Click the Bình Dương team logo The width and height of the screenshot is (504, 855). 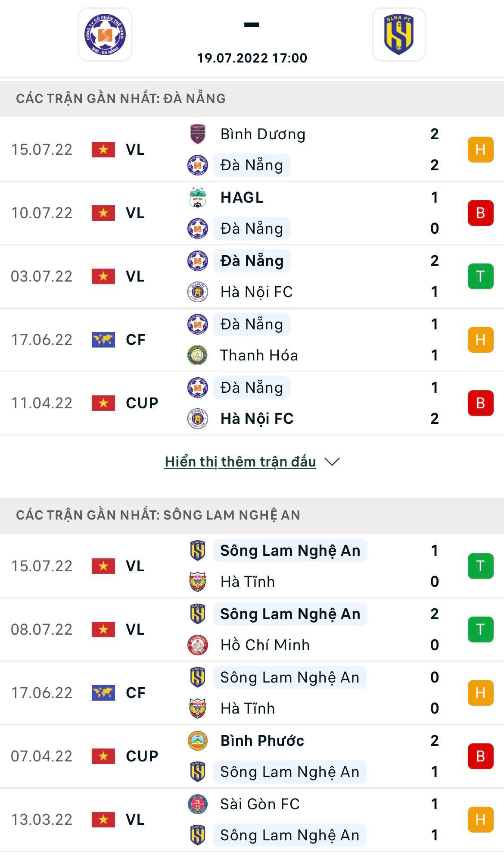click(x=198, y=134)
